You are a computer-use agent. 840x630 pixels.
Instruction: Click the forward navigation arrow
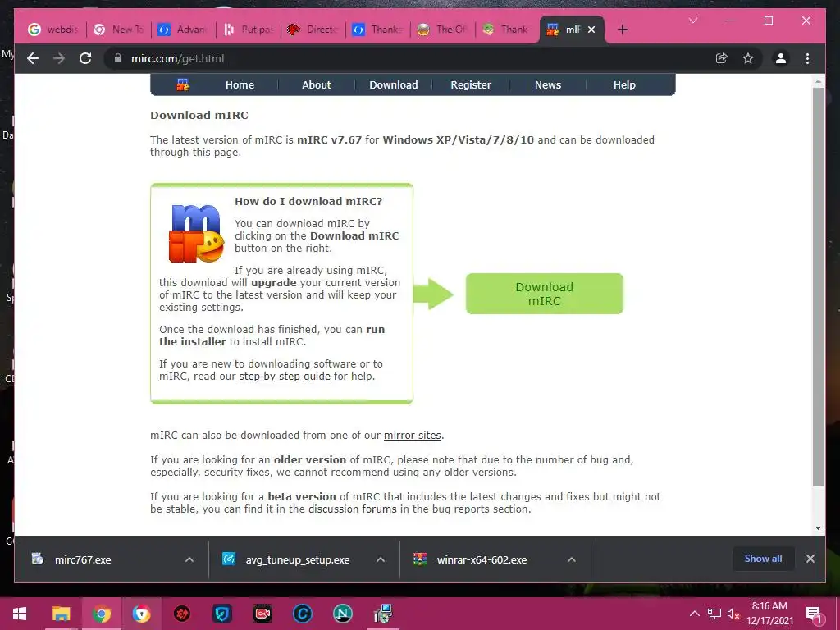59,58
